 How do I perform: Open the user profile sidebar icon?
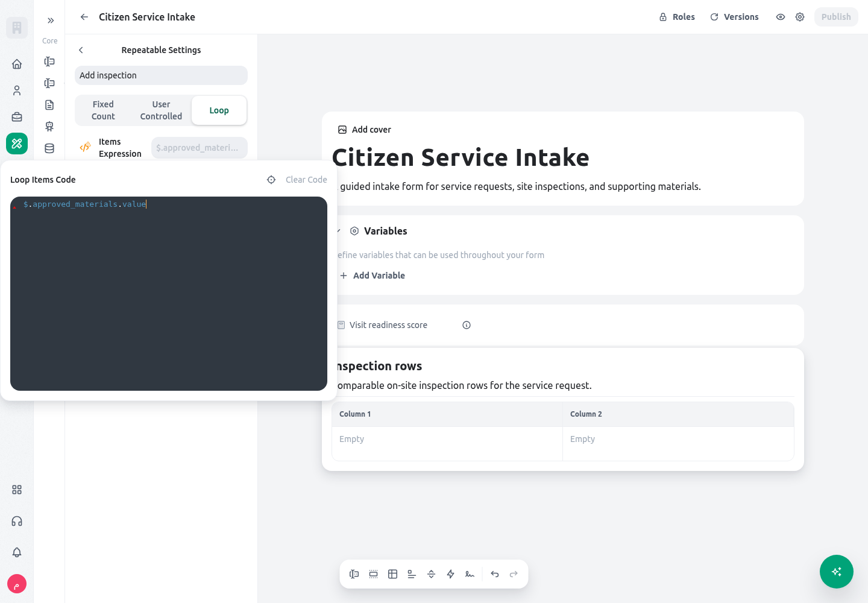point(17,90)
